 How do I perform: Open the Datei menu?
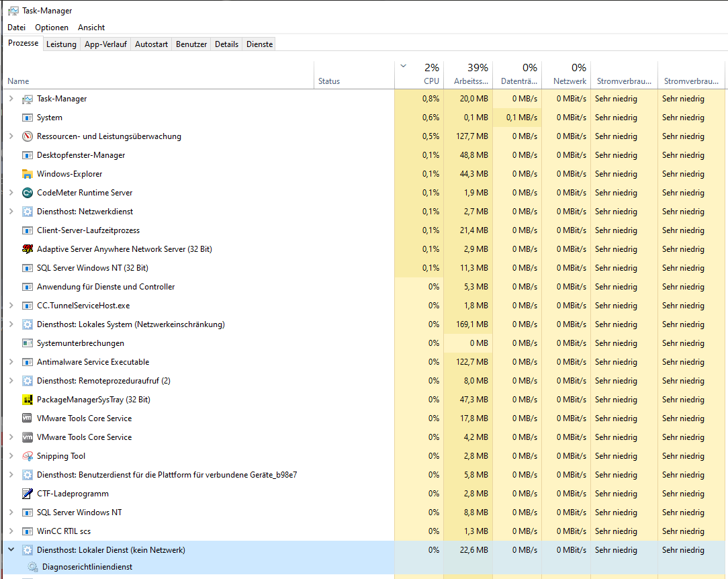pos(16,28)
